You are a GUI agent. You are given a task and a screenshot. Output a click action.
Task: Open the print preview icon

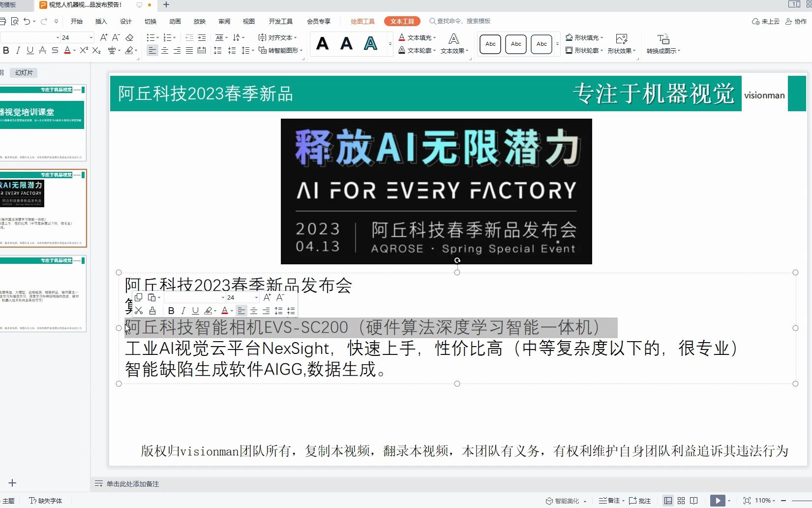pos(15,21)
